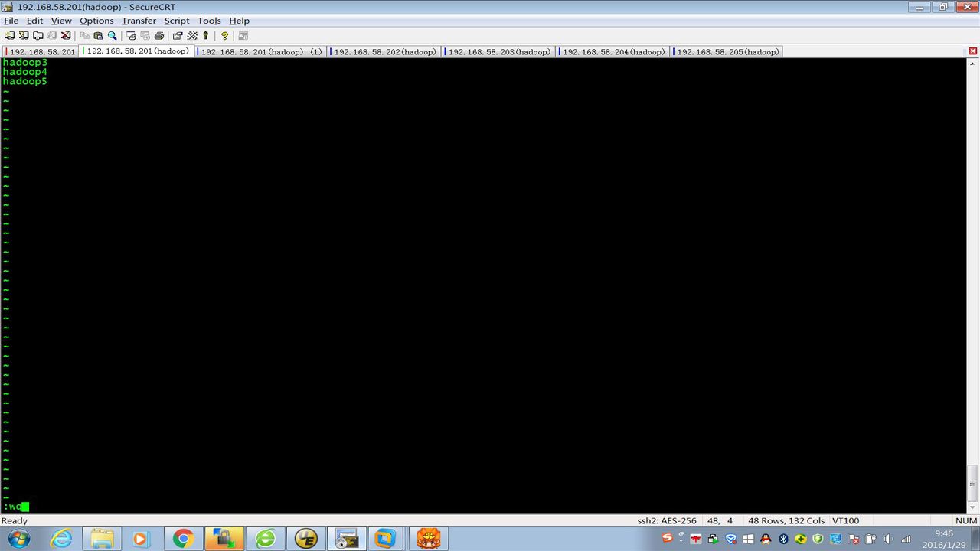Screen dimensions: 980x551
Task: Click the Print Selection toolbar icon
Action: [145, 36]
